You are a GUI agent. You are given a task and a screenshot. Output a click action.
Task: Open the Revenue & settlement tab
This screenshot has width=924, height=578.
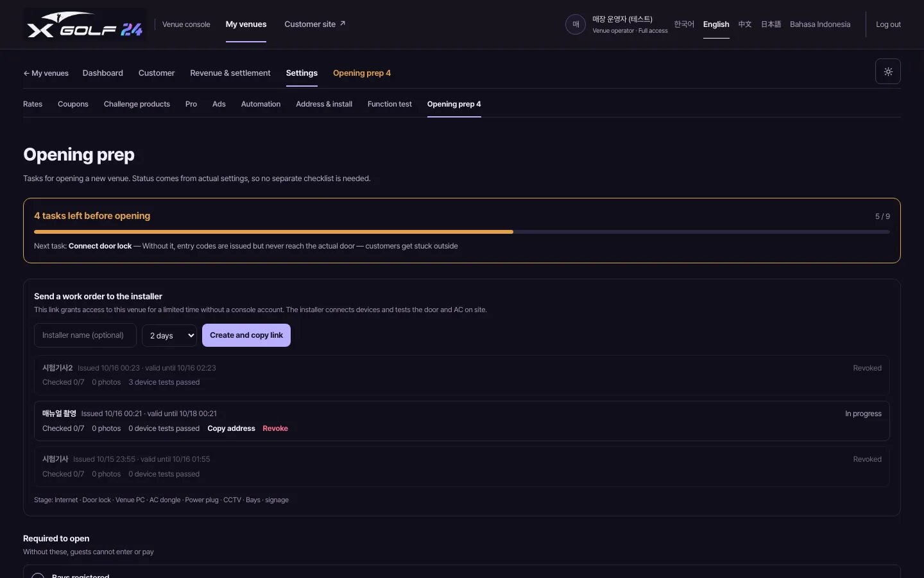(x=230, y=73)
